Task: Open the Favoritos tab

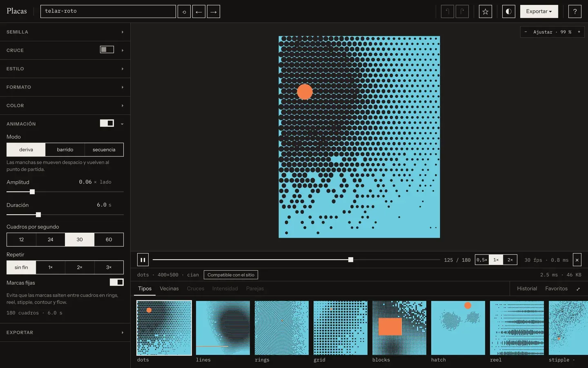Action: coord(556,289)
